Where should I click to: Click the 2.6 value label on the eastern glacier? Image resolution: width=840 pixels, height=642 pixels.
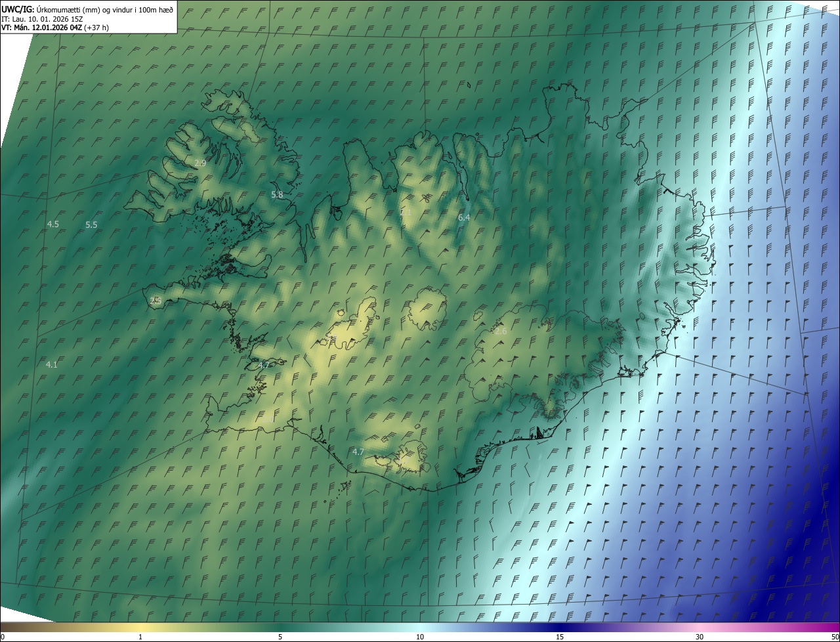[501, 332]
